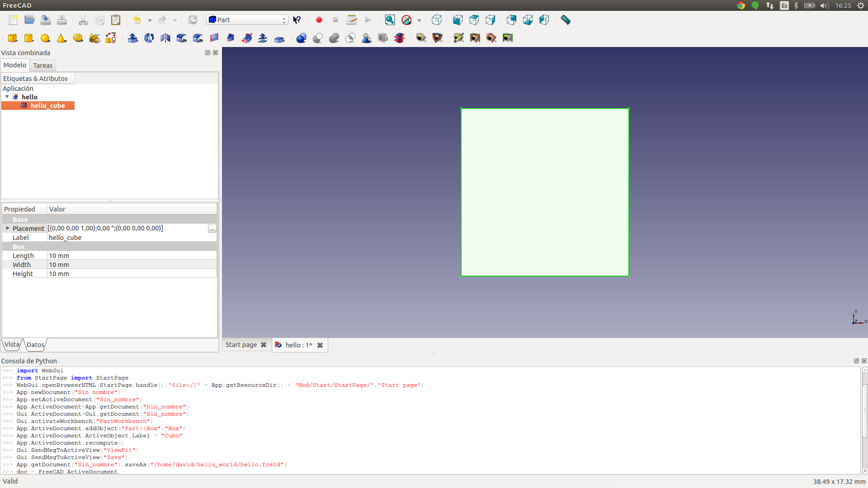Open the Measure distance ruler tool
Image resolution: width=868 pixels, height=488 pixels.
click(x=566, y=20)
